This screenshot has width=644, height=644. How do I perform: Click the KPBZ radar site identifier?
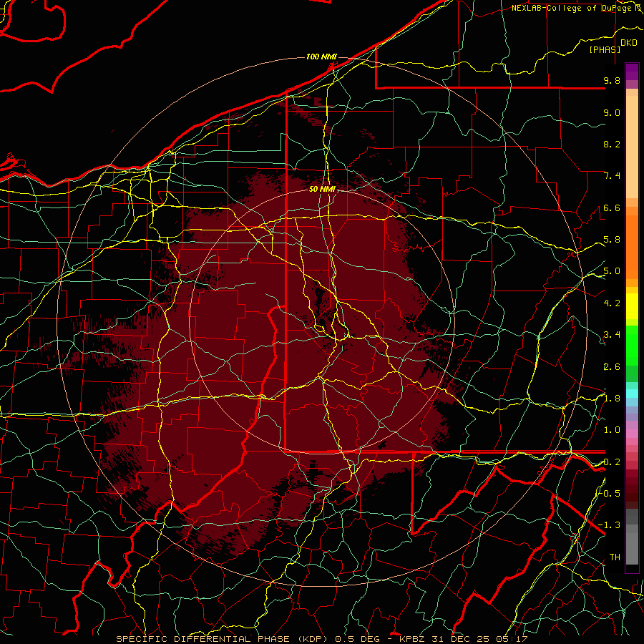(x=413, y=639)
